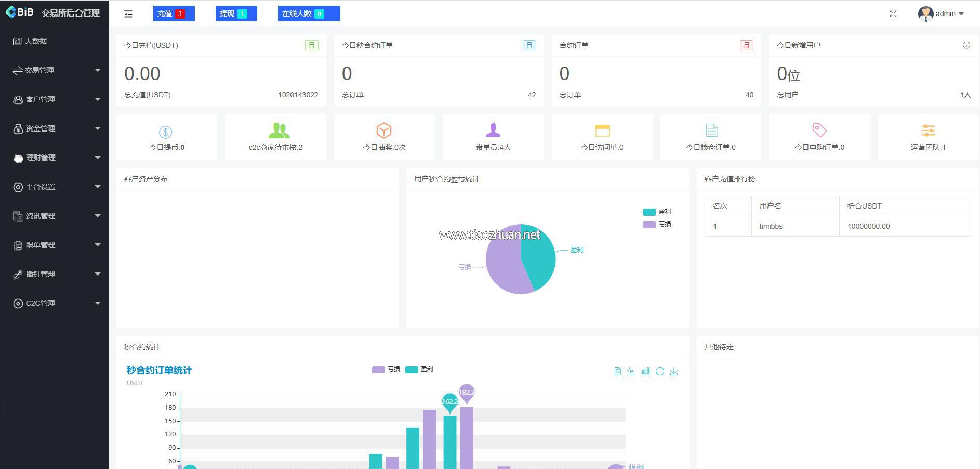This screenshot has height=469, width=980.
Task: Click the 跟单管理 clipboard icon
Action: (x=18, y=245)
